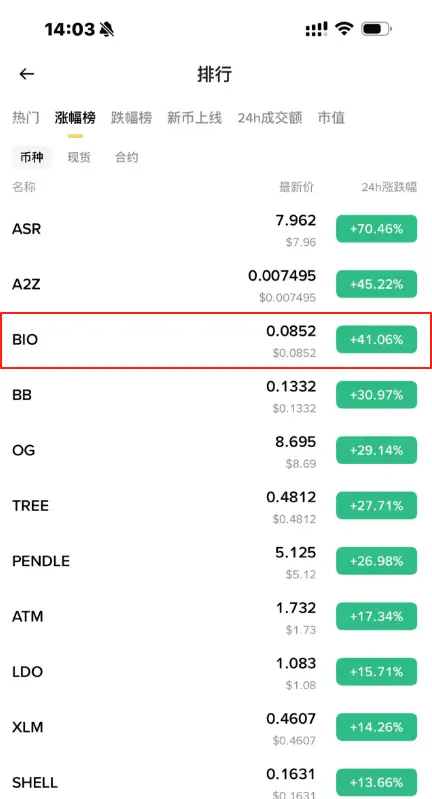Select the 现货 filter
Image resolution: width=432 pixels, height=799 pixels.
click(79, 157)
